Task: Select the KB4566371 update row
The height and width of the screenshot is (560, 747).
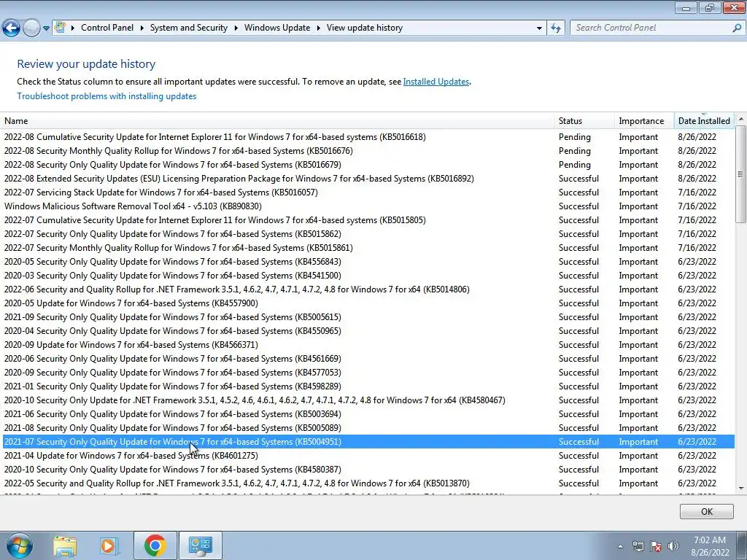Action: [367, 345]
